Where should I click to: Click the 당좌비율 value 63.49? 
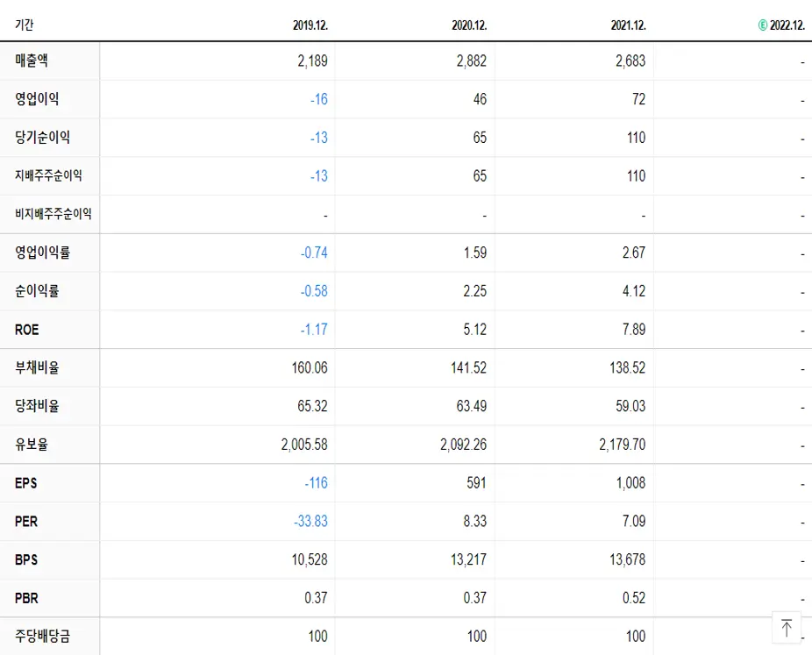pos(471,406)
